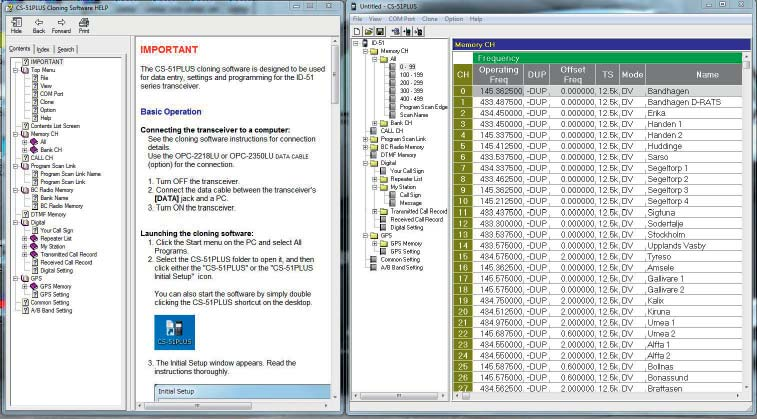Open the File menu in CS-51PLUS

357,19
